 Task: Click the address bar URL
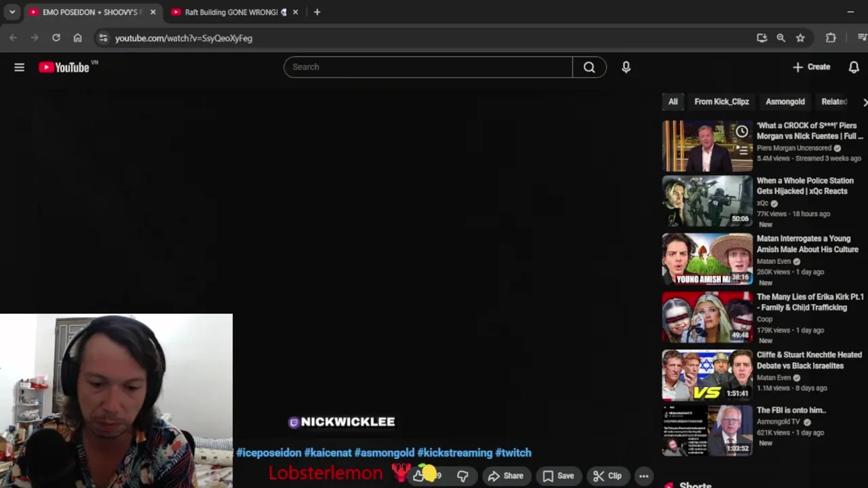[184, 38]
